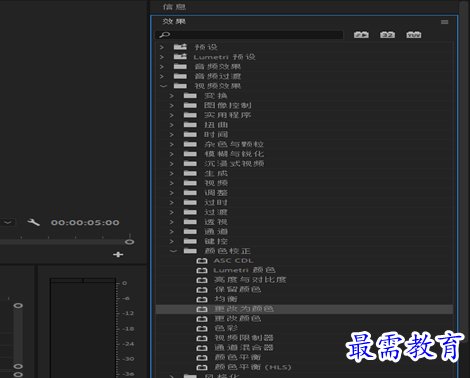Viewport: 470px width, 378px height.
Task: Click the 音频效果 folder icon
Action: tap(180, 66)
